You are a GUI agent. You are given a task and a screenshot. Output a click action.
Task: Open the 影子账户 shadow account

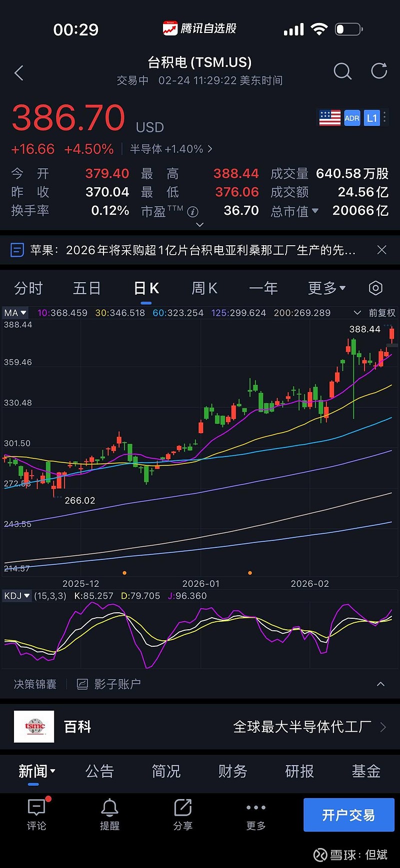coord(108,684)
